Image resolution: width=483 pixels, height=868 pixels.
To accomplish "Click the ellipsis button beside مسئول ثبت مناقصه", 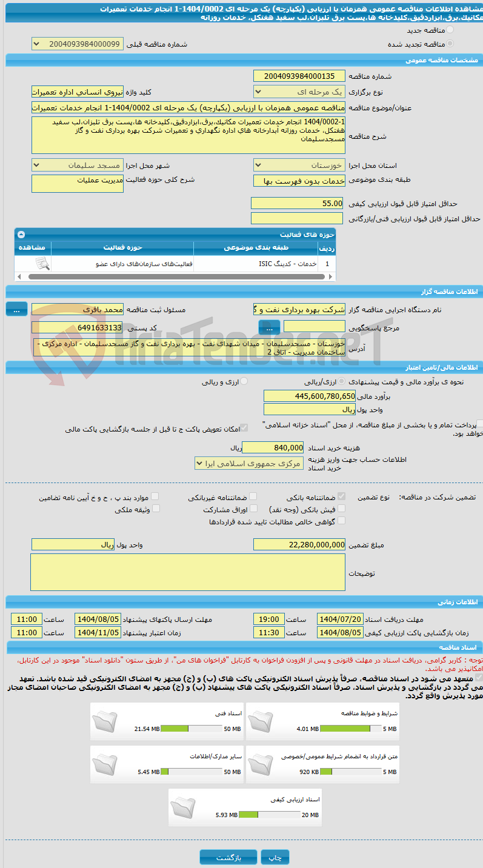I will click(16, 309).
